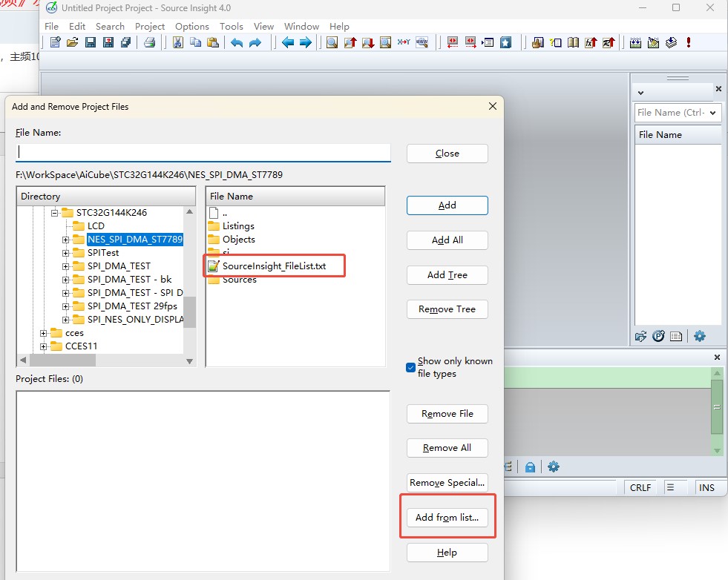Click the Paste clipboard icon
Viewport: 728px width, 580px height.
click(x=213, y=43)
